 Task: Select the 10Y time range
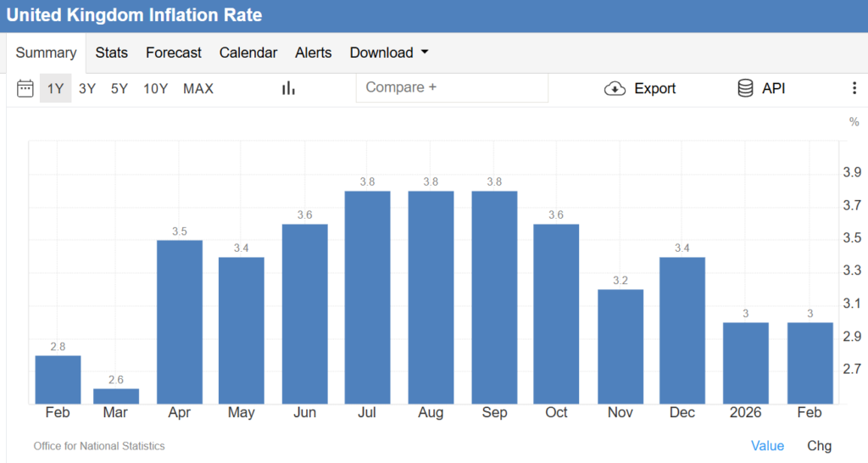tap(155, 88)
